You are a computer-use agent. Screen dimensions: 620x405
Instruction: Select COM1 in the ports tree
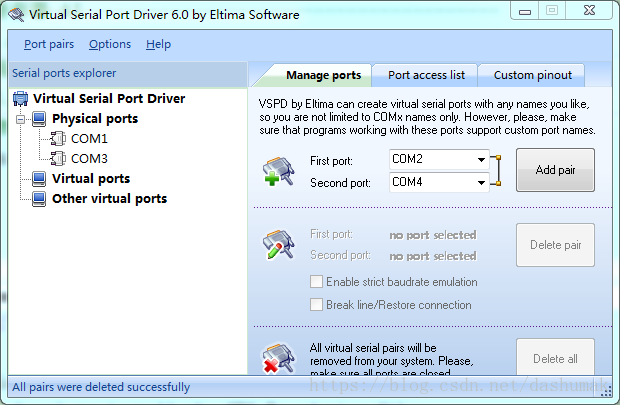tap(89, 139)
